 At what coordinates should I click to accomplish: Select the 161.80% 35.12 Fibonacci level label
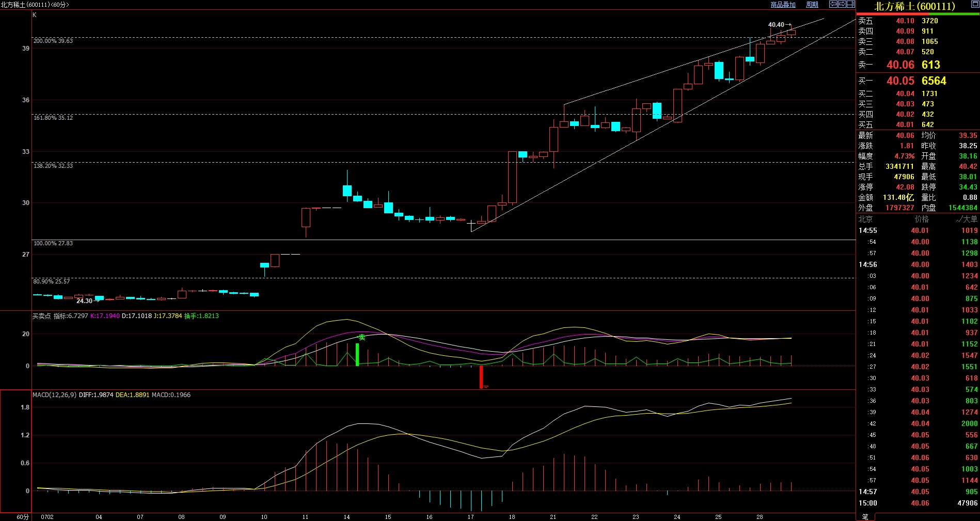click(x=53, y=118)
